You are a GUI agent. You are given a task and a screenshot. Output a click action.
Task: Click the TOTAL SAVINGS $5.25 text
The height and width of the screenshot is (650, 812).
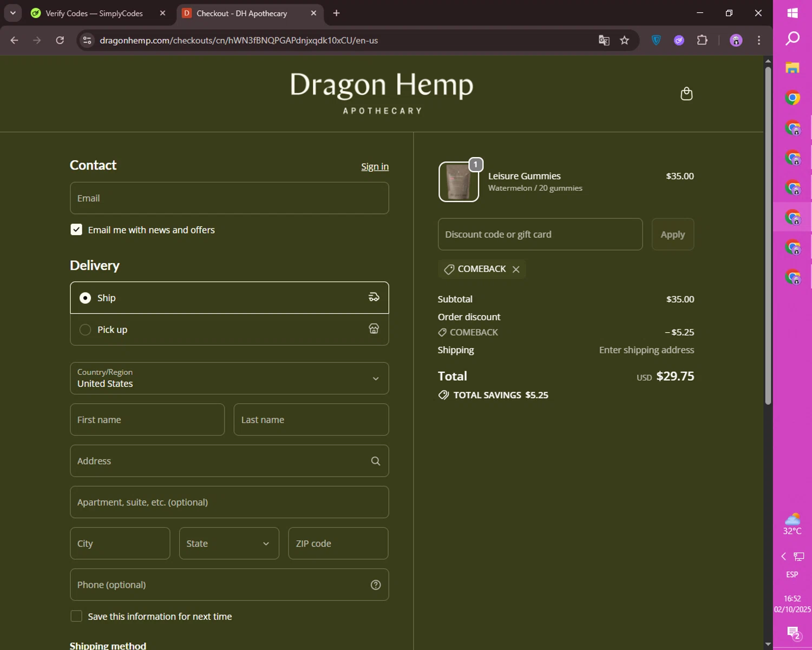point(501,395)
